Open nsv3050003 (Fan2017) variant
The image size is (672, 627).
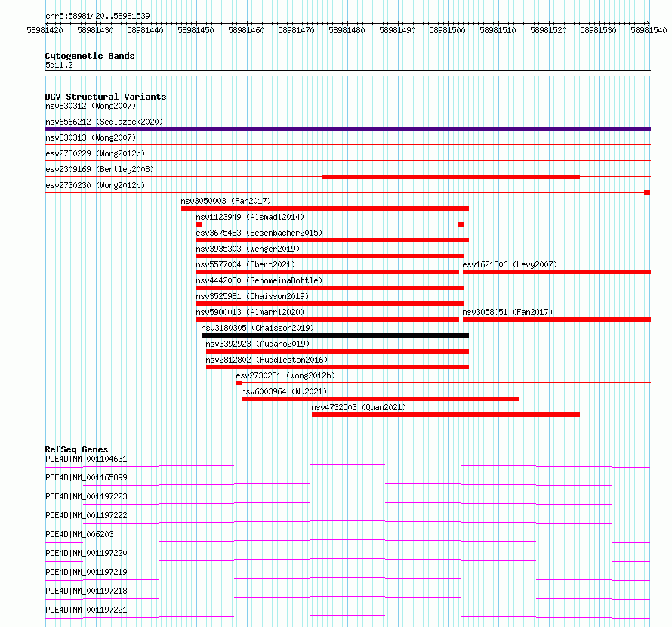(x=226, y=201)
